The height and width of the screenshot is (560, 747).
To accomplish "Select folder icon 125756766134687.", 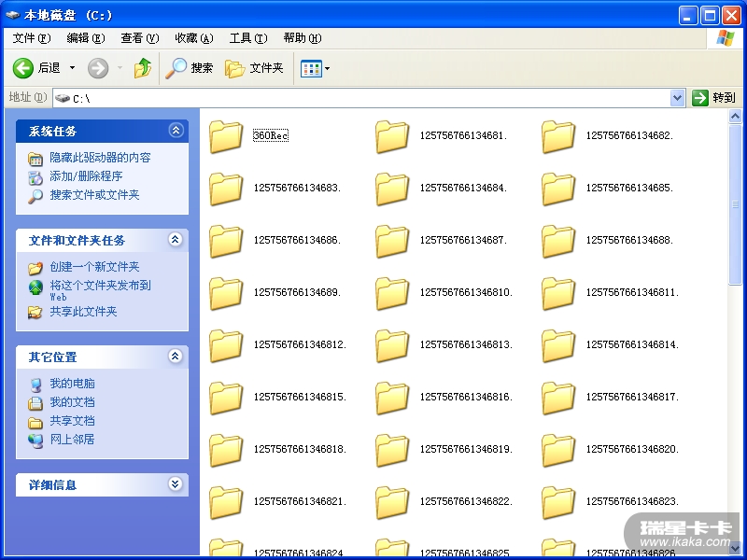I will point(392,241).
